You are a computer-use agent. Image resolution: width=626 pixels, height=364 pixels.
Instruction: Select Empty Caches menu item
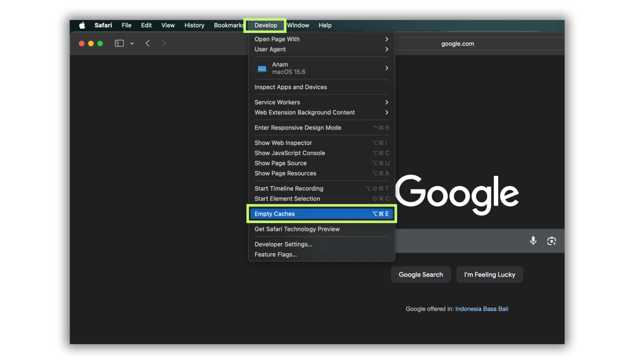coord(321,214)
